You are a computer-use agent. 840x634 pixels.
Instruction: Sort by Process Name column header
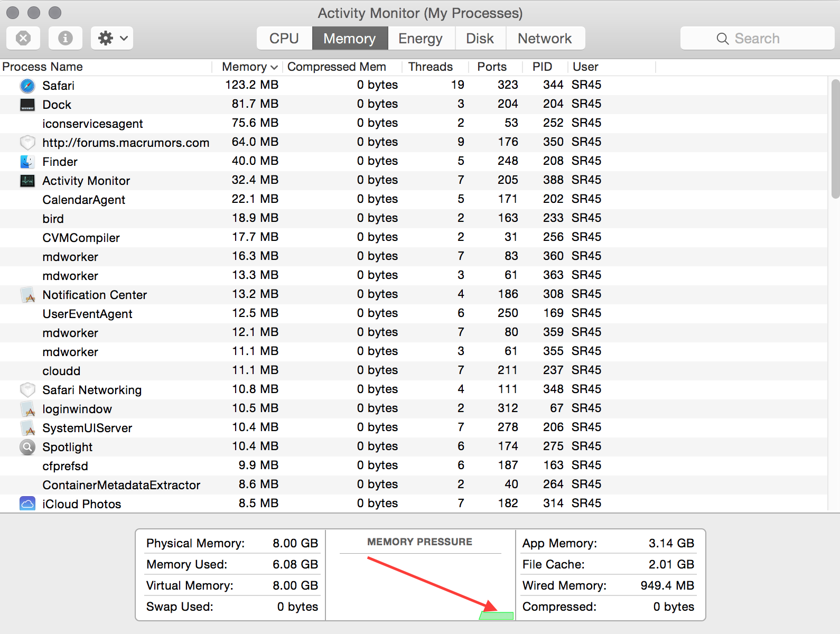[x=106, y=67]
